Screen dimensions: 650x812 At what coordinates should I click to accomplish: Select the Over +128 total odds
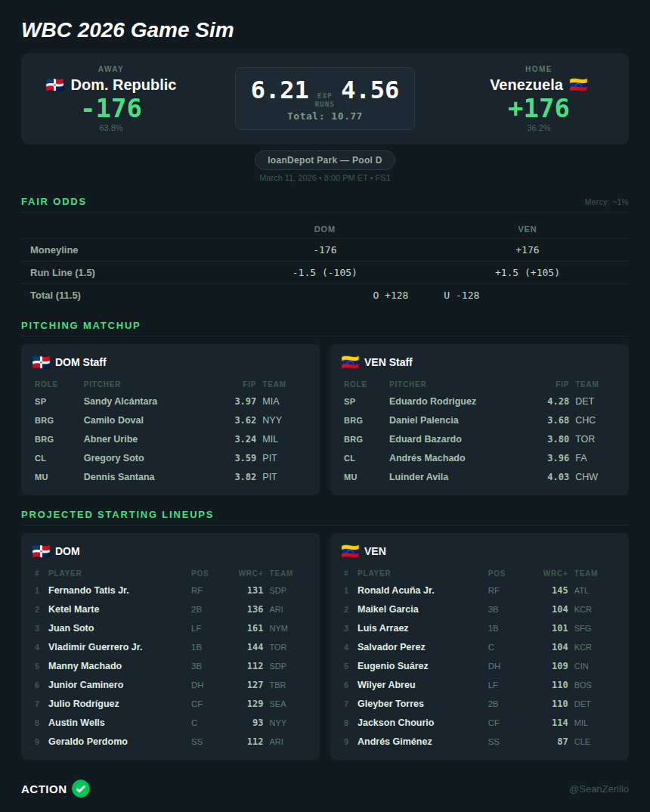pyautogui.click(x=391, y=296)
